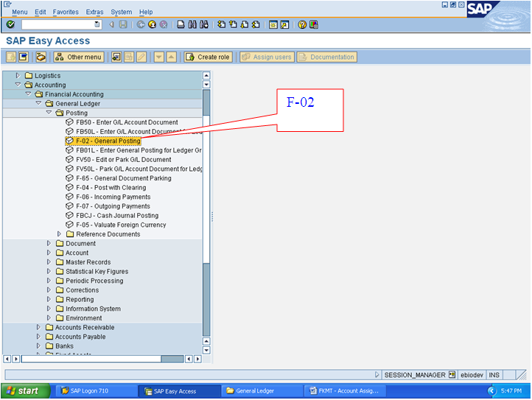Click the SAP Business Workplace icon

41,57
